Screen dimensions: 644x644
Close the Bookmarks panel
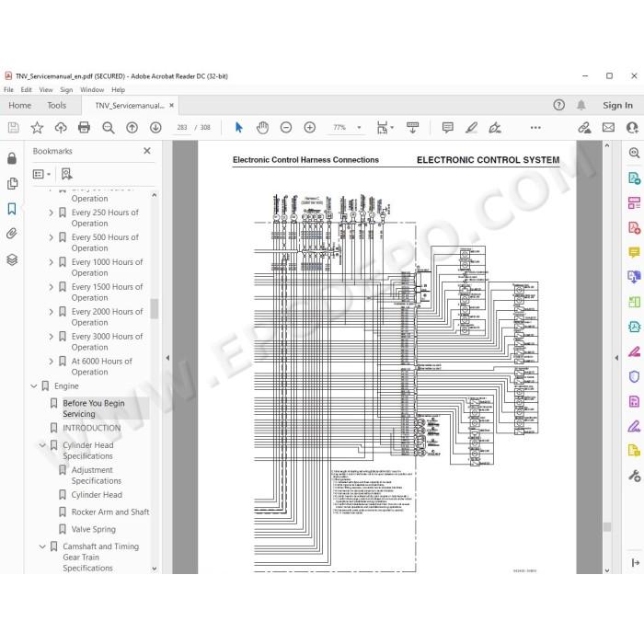(x=146, y=151)
